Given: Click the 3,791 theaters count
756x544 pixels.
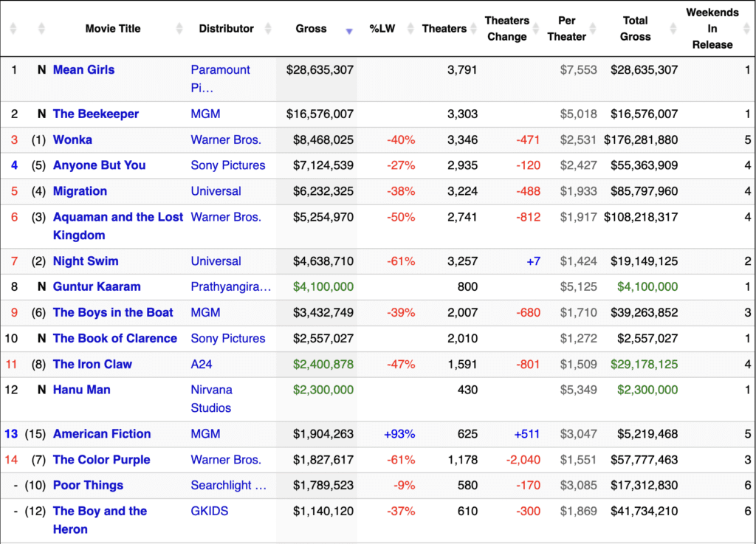Looking at the screenshot, I should pyautogui.click(x=462, y=70).
